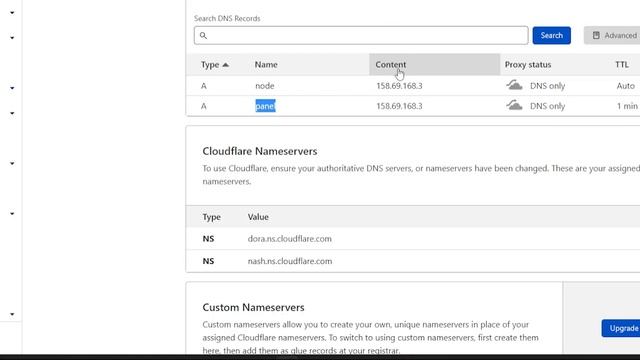
Task: Click the DNS only cloud icon for node
Action: click(514, 85)
